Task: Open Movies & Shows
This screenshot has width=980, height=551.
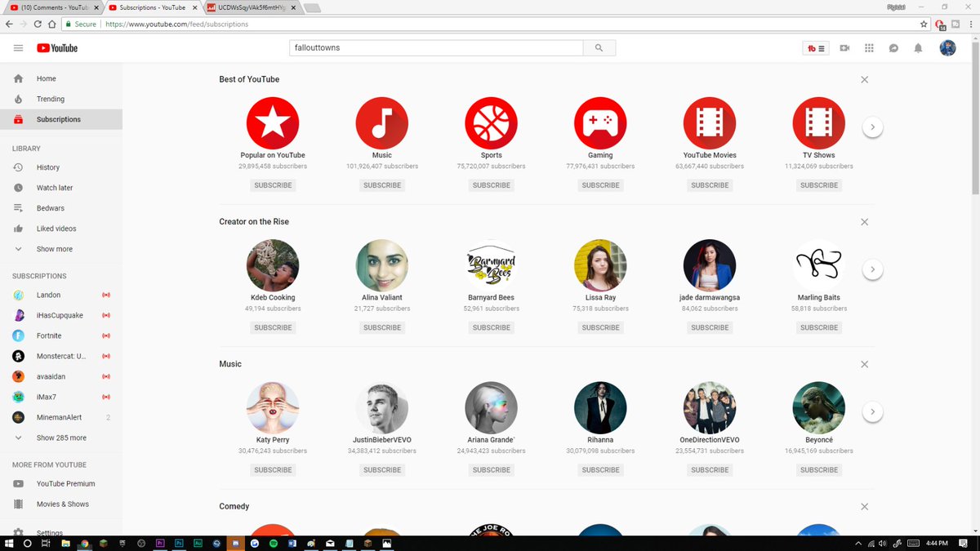Action: coord(61,504)
